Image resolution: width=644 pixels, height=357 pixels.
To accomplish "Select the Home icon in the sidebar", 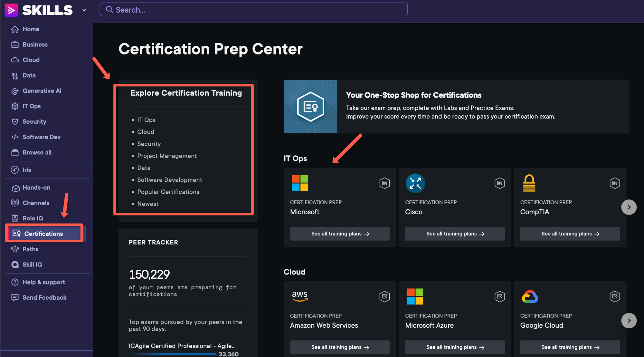I will (15, 29).
